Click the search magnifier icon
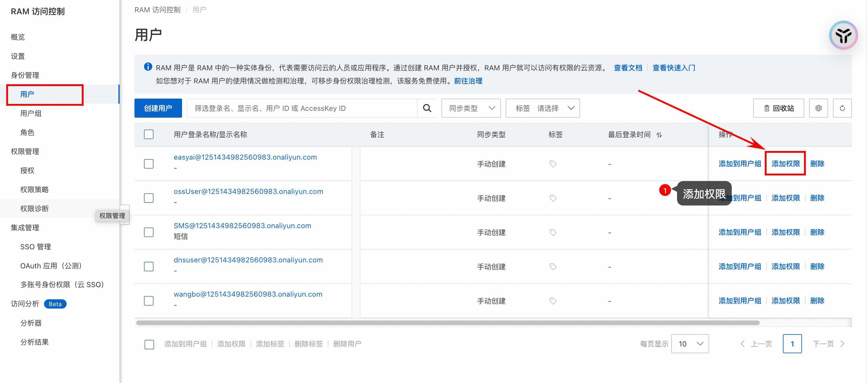The width and height of the screenshot is (868, 383). pyautogui.click(x=427, y=108)
